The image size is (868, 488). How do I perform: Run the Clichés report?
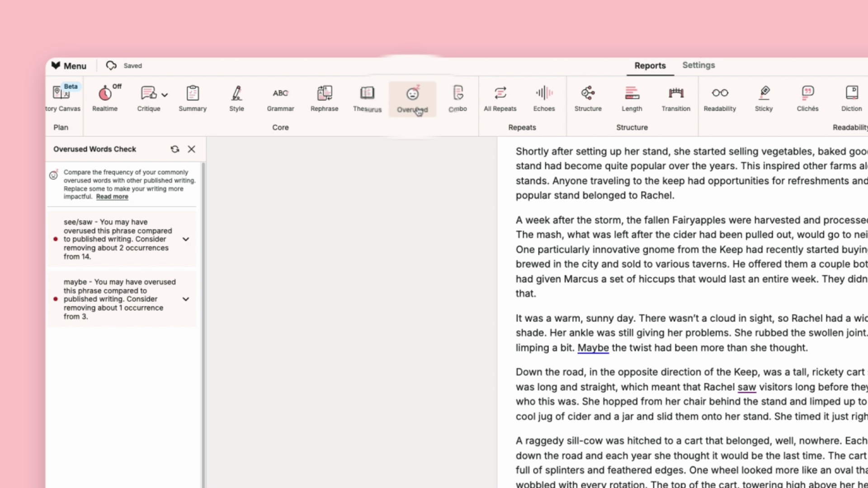tap(807, 98)
